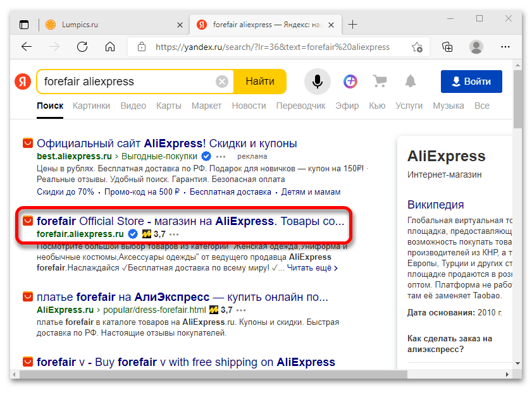
Task: Close the forefair aliexpress Yandex tab
Action: coord(331,25)
